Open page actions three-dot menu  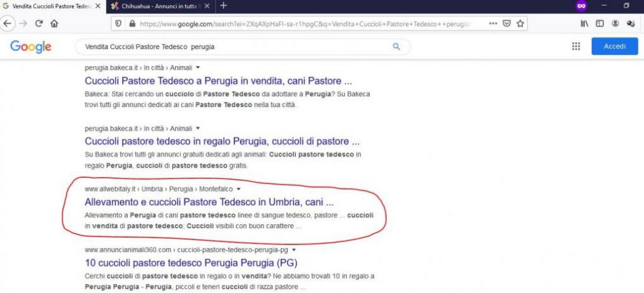tap(493, 24)
